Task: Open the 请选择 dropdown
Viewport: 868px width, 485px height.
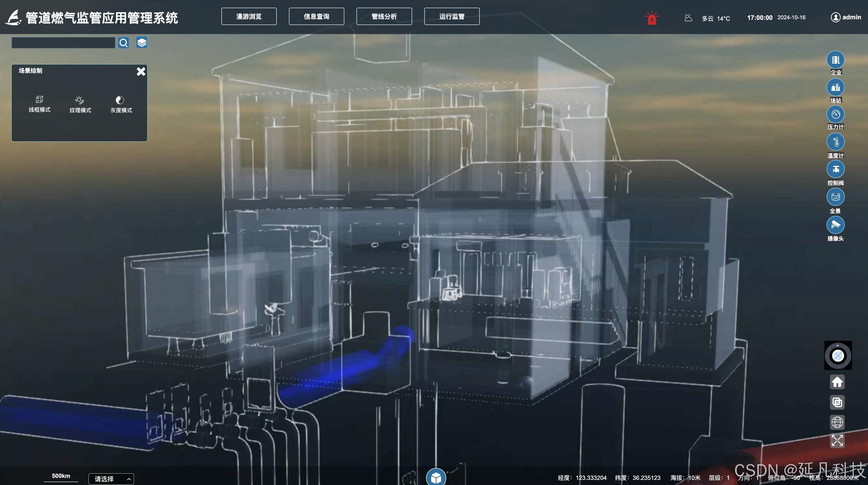Action: (x=111, y=478)
